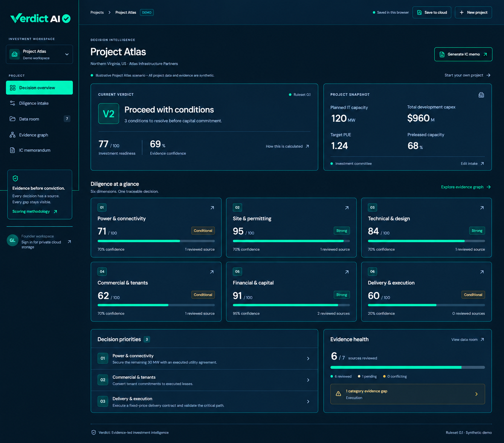Click the Data room count badge 7
Image resolution: width=504 pixels, height=443 pixels.
pos(67,119)
